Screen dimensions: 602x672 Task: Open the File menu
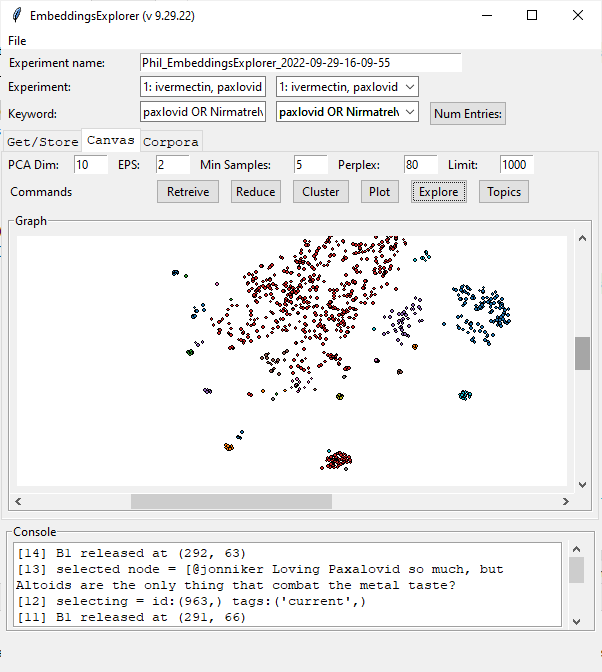click(17, 40)
